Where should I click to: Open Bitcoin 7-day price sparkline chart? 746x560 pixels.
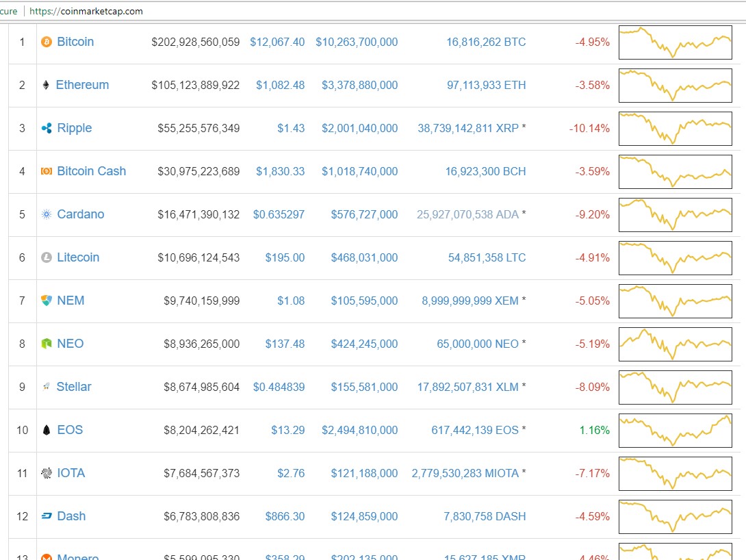coord(675,42)
